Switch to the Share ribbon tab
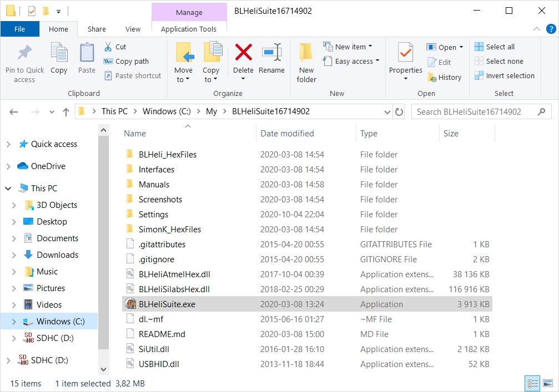 [x=97, y=29]
